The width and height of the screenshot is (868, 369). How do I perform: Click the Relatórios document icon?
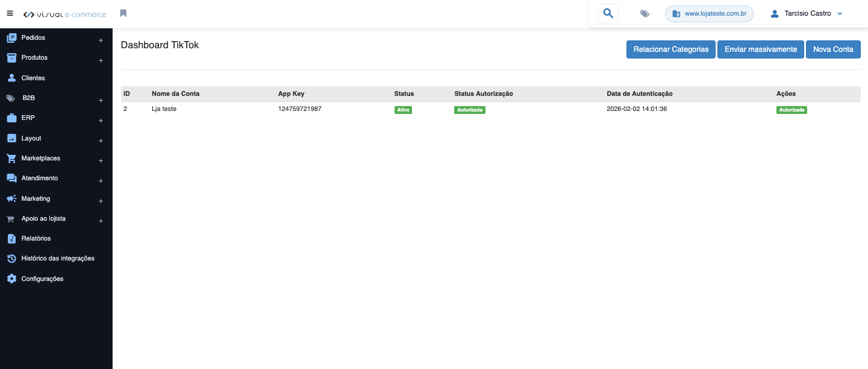click(x=11, y=239)
